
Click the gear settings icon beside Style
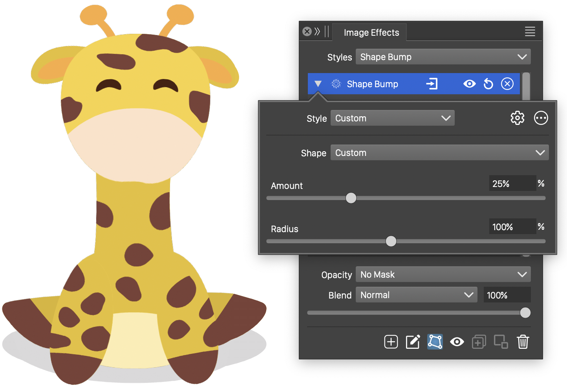coord(517,118)
